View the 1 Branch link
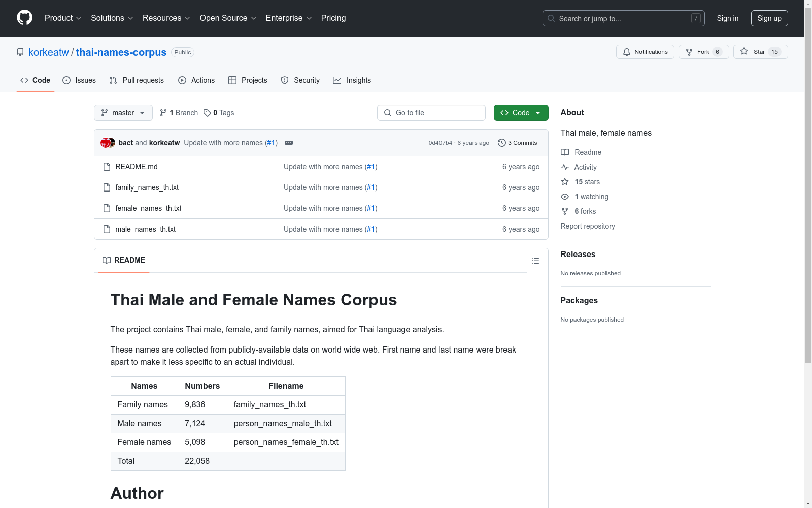This screenshot has height=508, width=812. [179, 113]
